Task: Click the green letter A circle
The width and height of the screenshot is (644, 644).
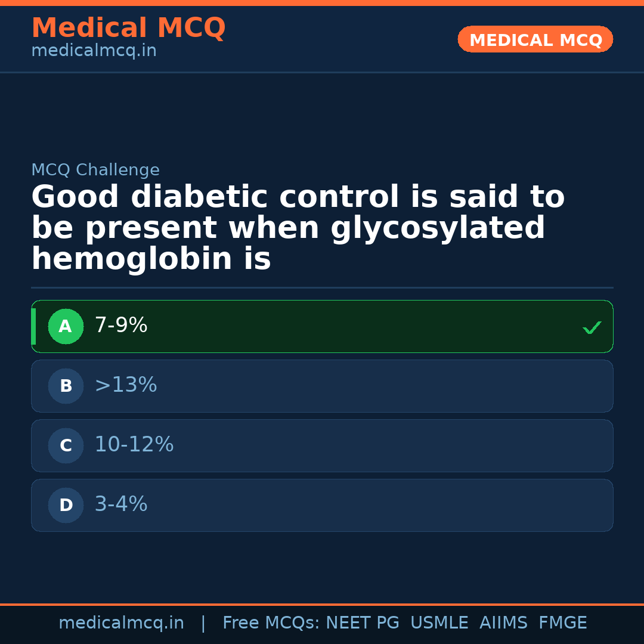Action: 66,327
